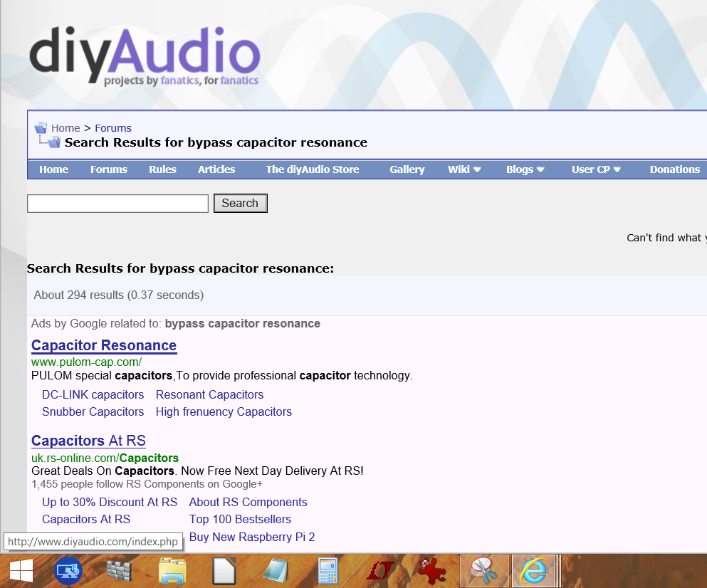Viewport: 707px width, 588px height.
Task: Open the red splat taskbar icon
Action: point(431,571)
